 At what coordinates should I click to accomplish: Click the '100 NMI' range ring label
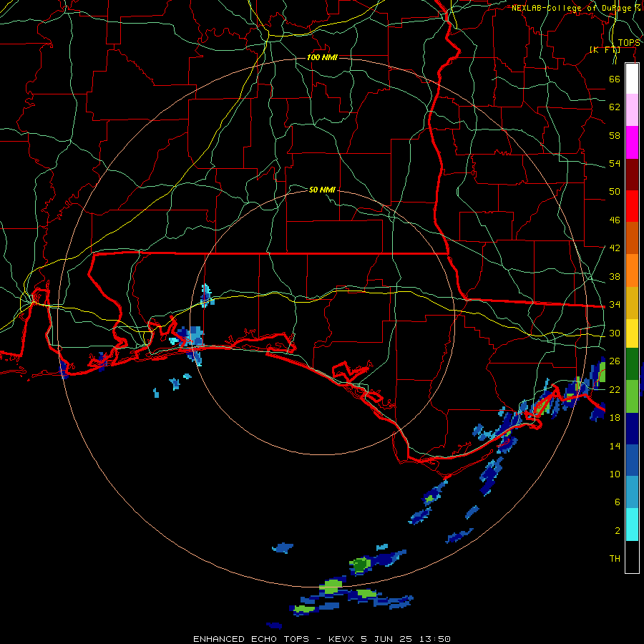point(322,57)
